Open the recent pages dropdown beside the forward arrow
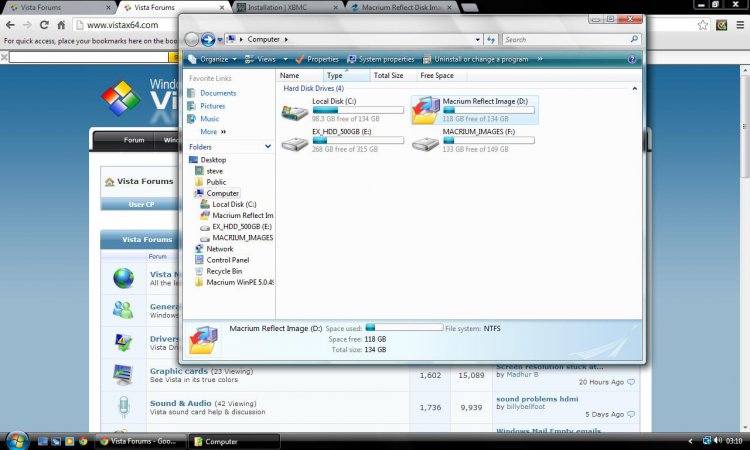 coord(220,40)
